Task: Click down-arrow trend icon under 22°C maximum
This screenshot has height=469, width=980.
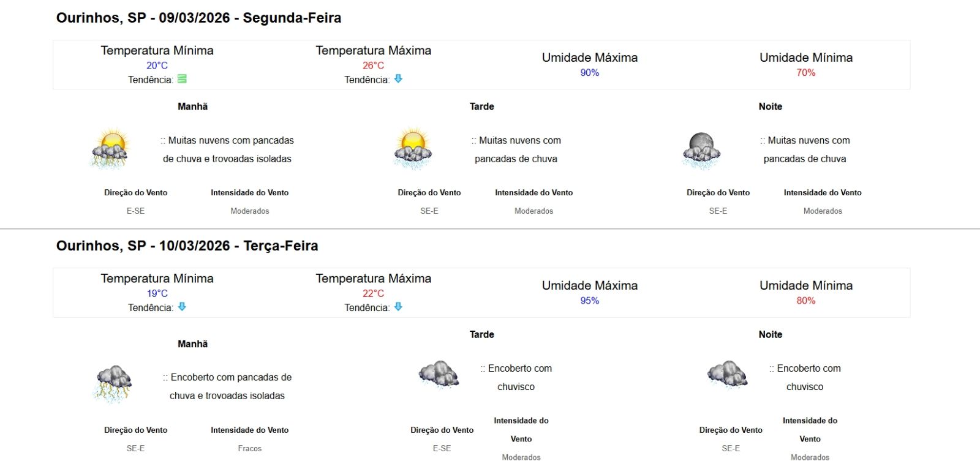Action: [398, 307]
